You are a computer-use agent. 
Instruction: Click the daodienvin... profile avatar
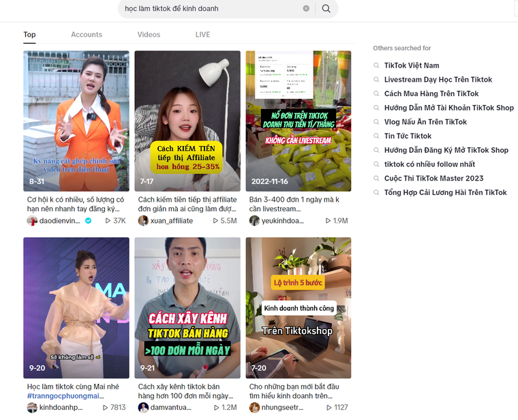[32, 221]
